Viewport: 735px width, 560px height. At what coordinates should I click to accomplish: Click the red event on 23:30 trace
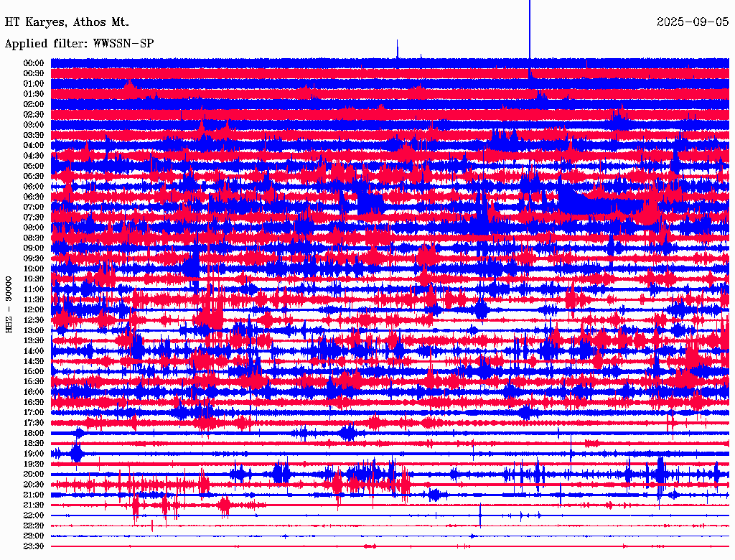click(370, 546)
